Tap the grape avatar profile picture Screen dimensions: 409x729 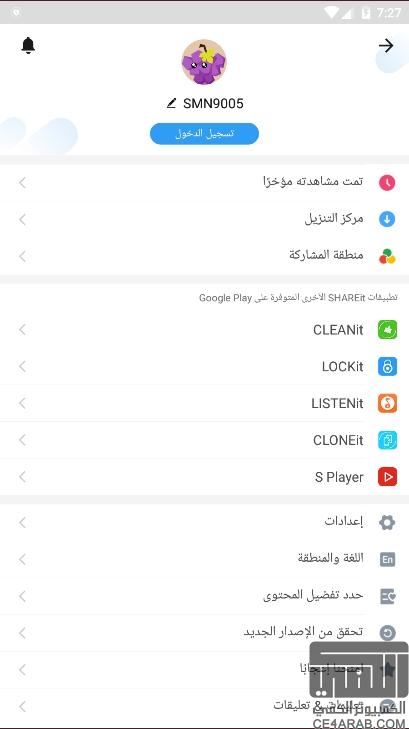204,62
